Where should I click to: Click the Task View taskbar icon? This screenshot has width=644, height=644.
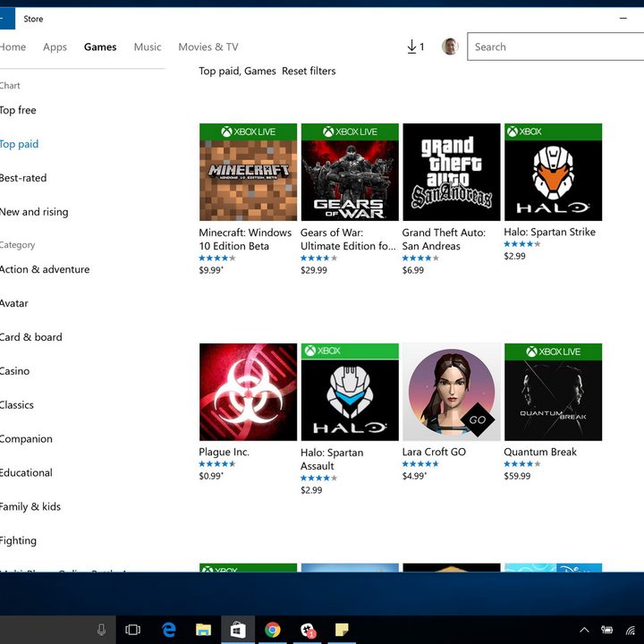point(132,629)
